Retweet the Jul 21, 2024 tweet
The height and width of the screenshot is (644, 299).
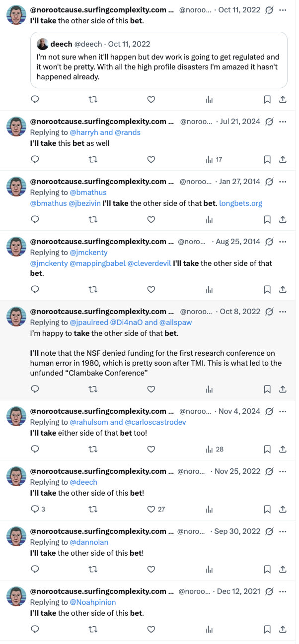pos(93,159)
